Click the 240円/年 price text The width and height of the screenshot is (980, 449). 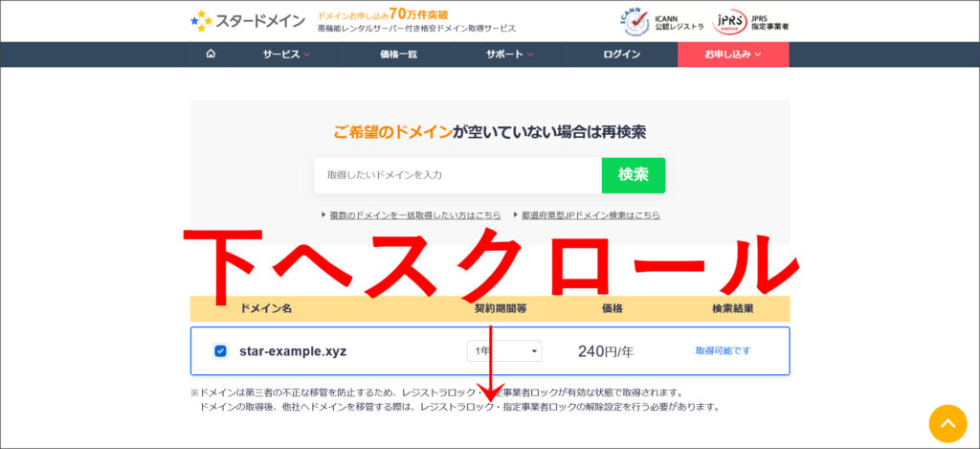pos(606,351)
